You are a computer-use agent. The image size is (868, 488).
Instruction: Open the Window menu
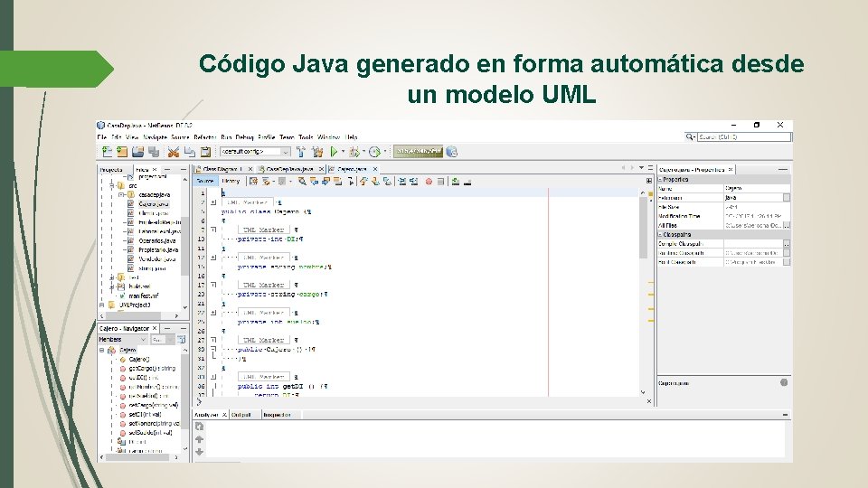(x=328, y=137)
